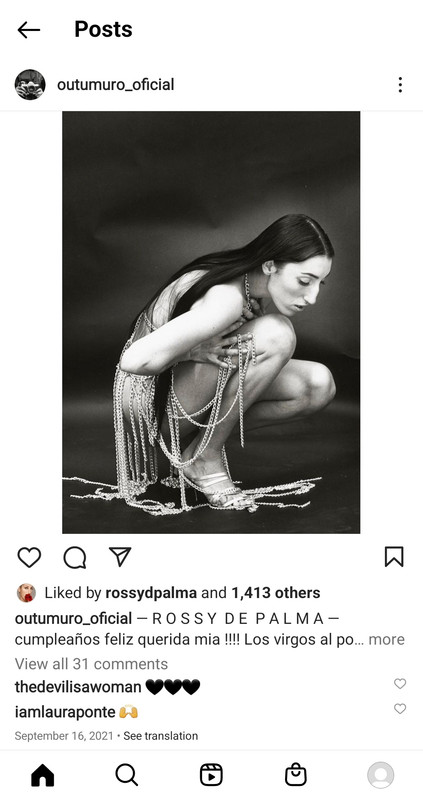
Task: Open the comment bubble icon
Action: pyautogui.click(x=74, y=557)
